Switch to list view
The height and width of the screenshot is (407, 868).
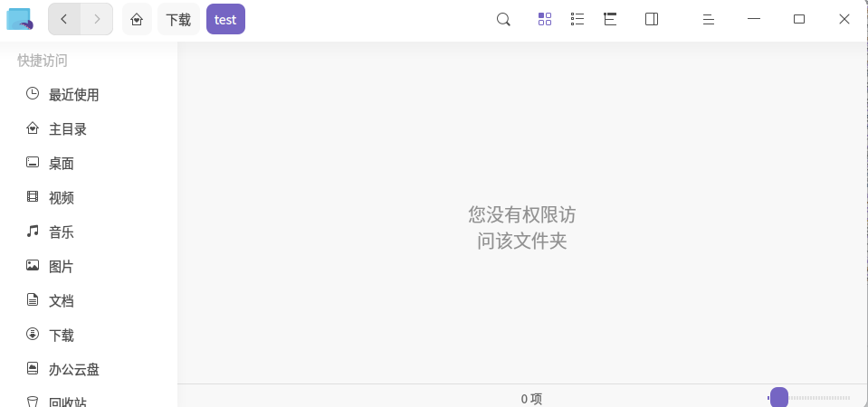[x=577, y=19]
